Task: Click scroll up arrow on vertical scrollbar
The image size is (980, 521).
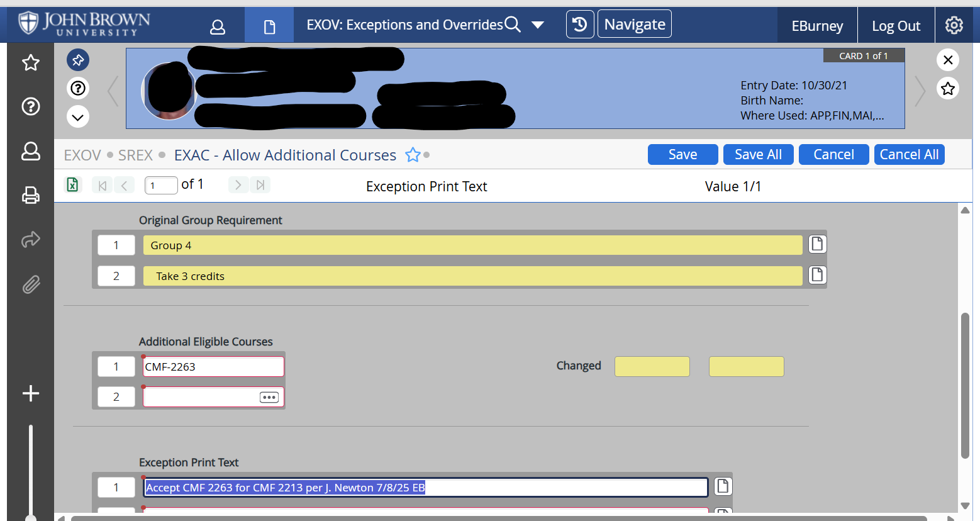Action: 965,210
